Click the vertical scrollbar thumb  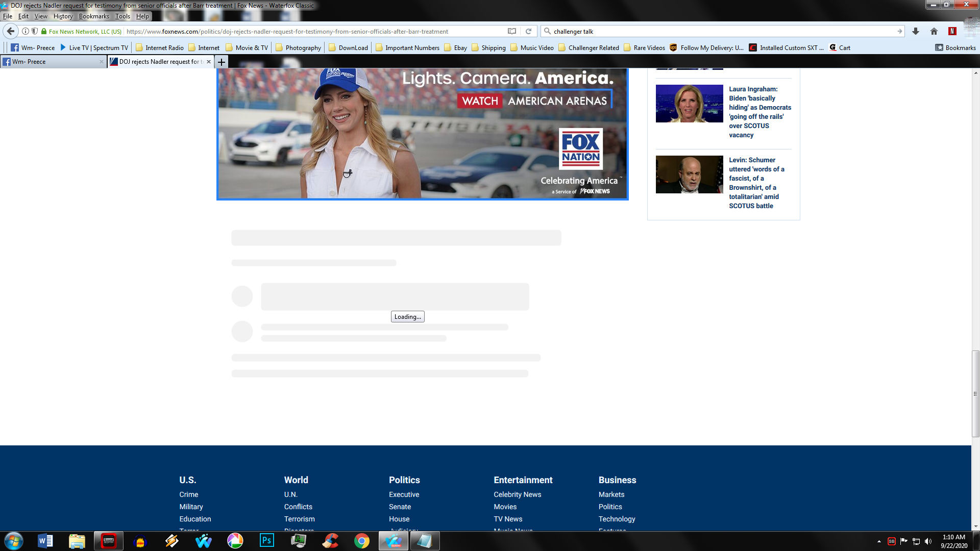(x=975, y=393)
